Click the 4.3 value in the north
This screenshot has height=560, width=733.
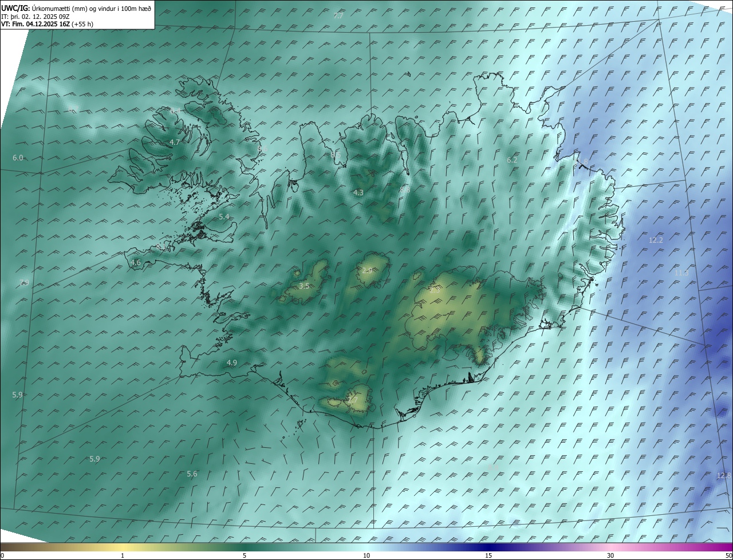(x=358, y=192)
